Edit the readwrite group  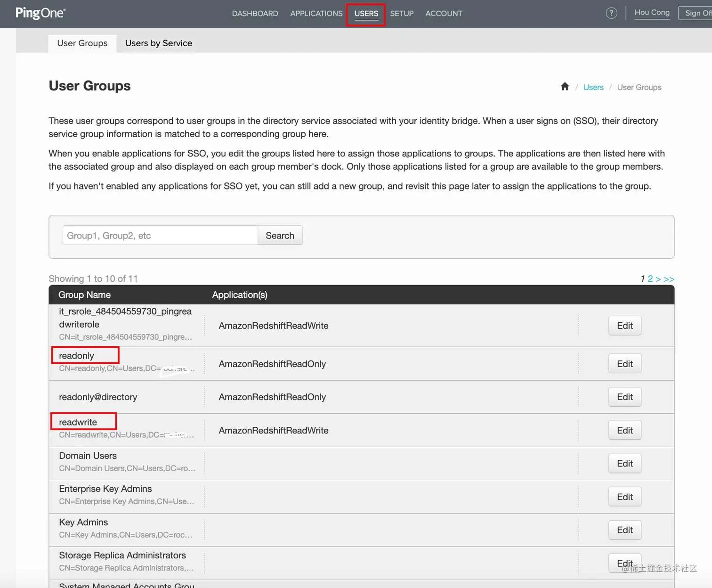click(625, 430)
